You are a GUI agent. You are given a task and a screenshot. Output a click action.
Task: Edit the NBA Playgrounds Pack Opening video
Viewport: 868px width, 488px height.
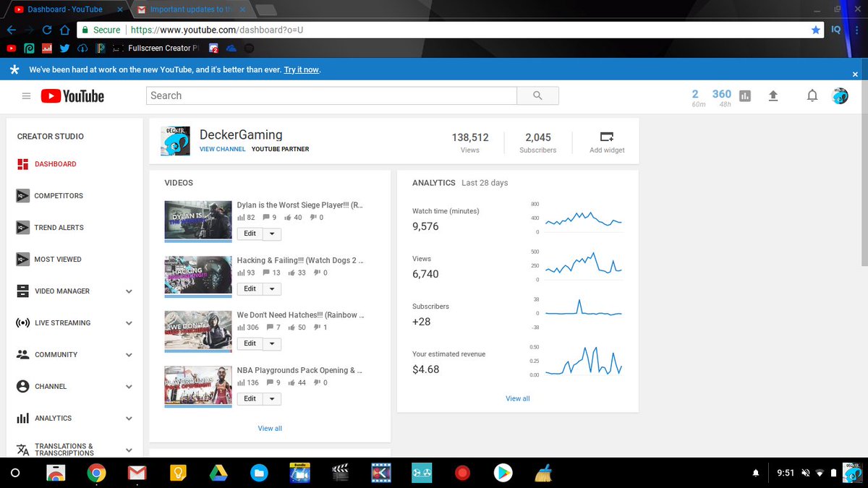[x=250, y=398]
